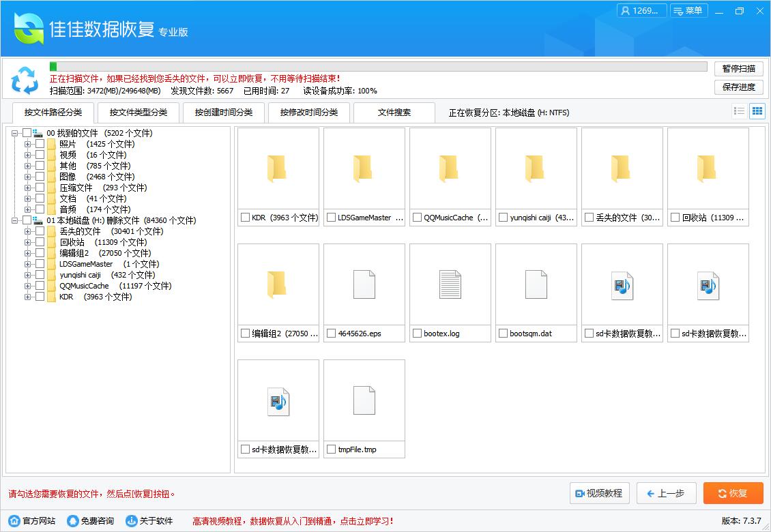Select the 4645626.eps file icon
Image resolution: width=771 pixels, height=532 pixels.
[x=364, y=284]
